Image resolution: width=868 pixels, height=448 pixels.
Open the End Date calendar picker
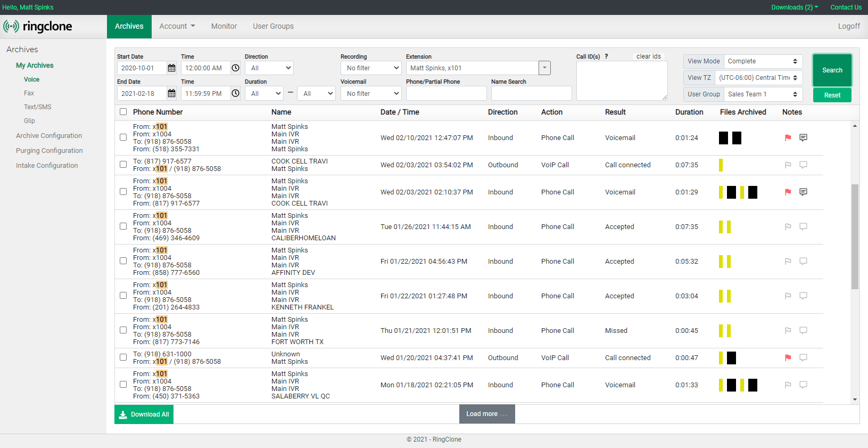click(171, 93)
